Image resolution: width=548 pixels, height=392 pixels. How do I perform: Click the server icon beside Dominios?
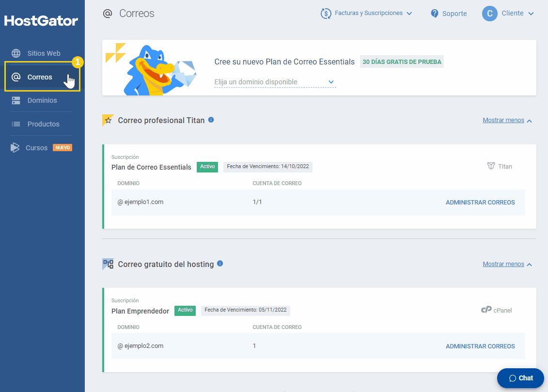click(x=16, y=100)
